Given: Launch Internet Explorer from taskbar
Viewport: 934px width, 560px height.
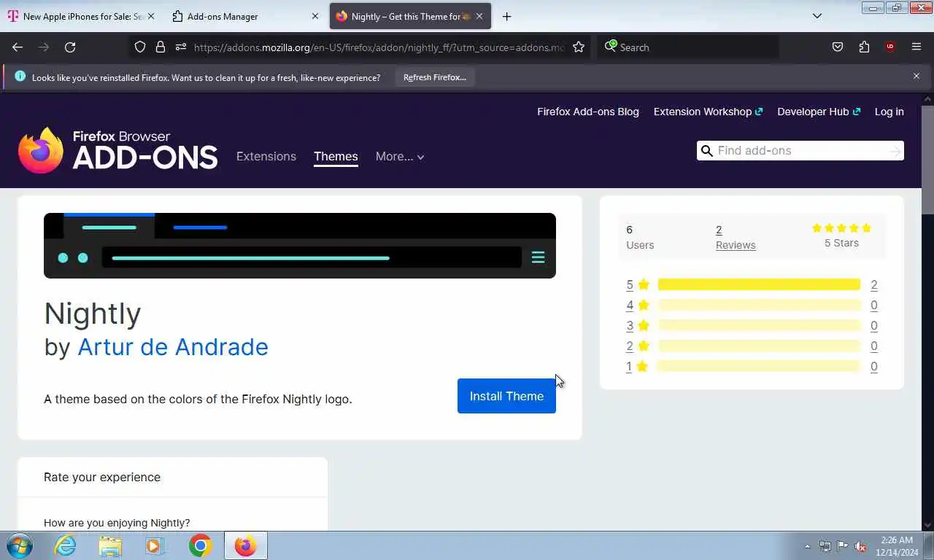Looking at the screenshot, I should [x=66, y=545].
